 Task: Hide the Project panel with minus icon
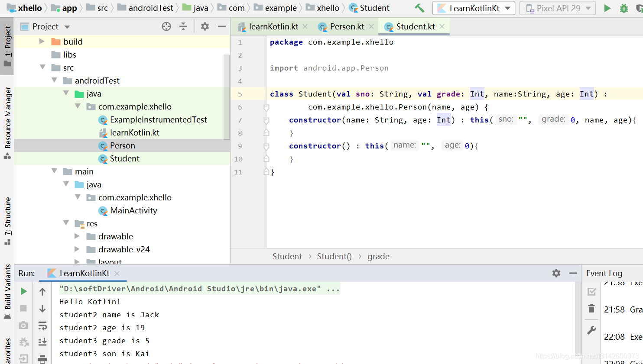222,26
